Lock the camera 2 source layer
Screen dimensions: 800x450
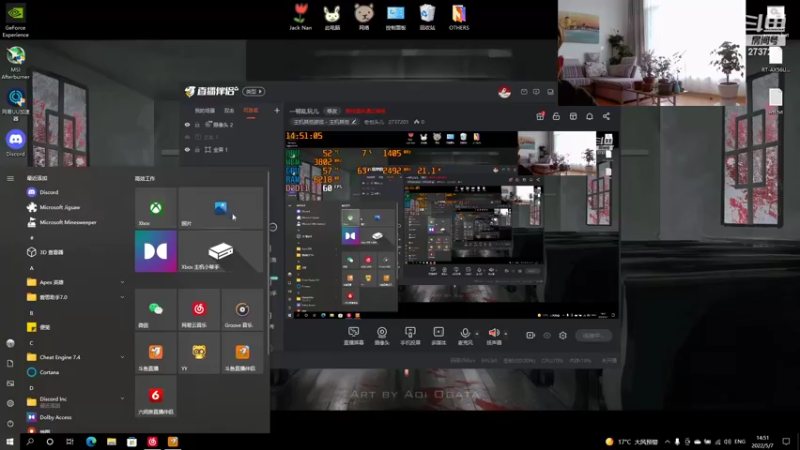(197, 124)
